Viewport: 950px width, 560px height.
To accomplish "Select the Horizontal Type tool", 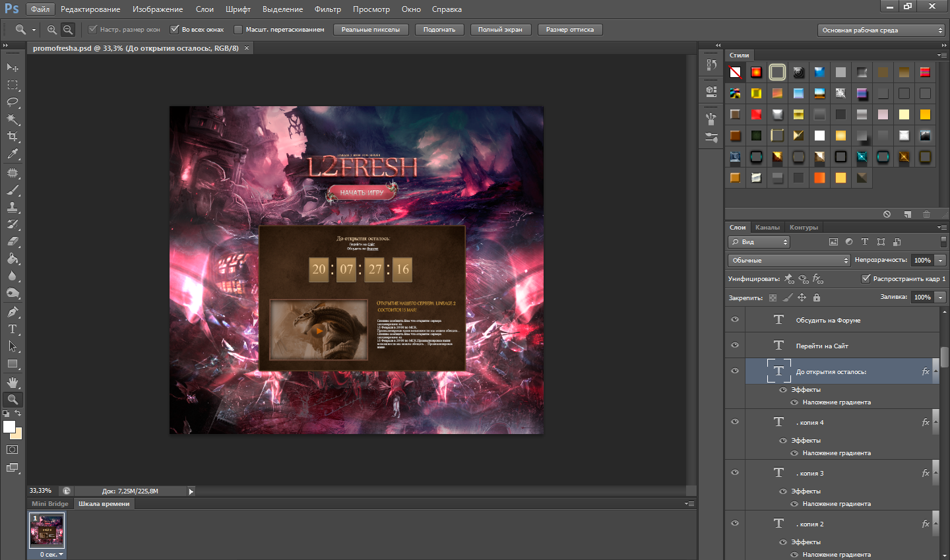I will click(13, 329).
